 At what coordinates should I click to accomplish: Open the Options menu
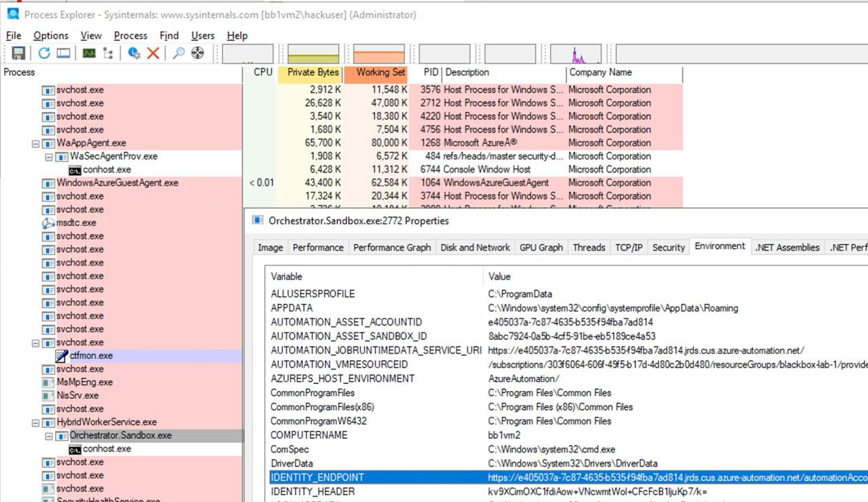(x=51, y=36)
